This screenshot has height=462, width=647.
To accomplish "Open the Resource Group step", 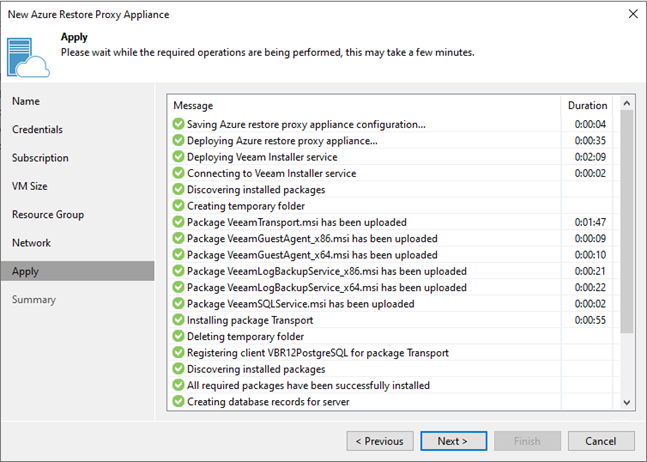I will coord(48,214).
